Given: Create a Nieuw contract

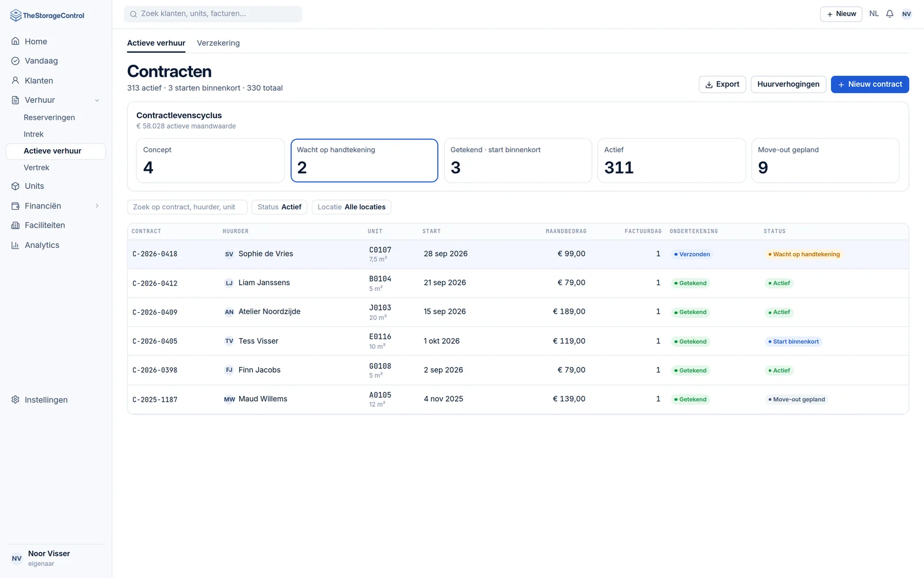Looking at the screenshot, I should point(870,84).
